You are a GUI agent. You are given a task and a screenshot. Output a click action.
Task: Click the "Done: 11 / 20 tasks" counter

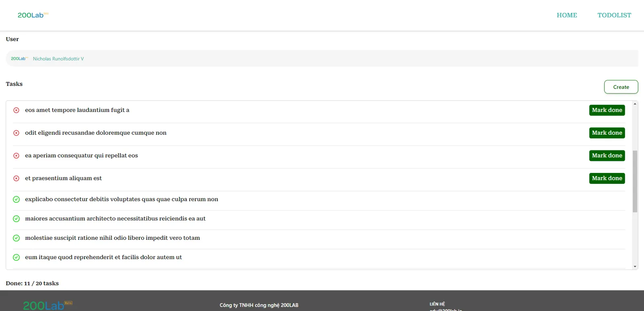[32, 283]
